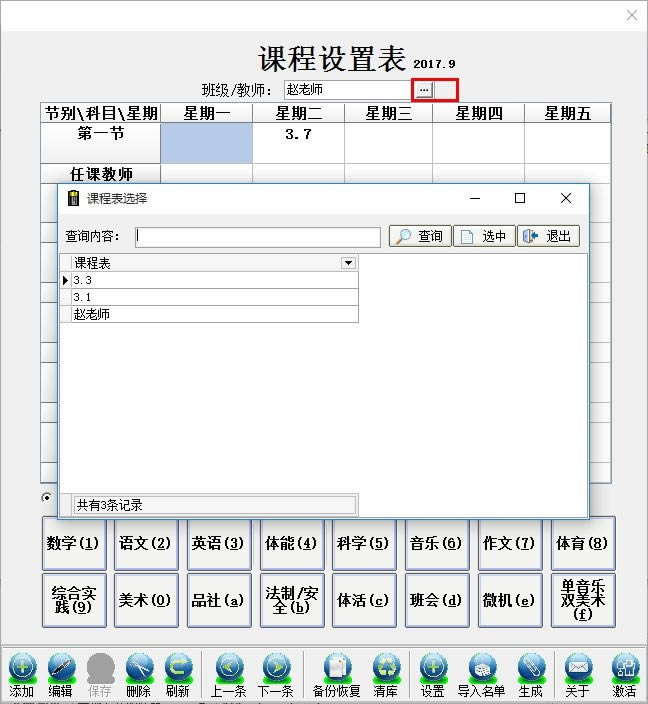Click the 综合实践(9) subject button
Screen dimensions: 648x704
[74, 600]
